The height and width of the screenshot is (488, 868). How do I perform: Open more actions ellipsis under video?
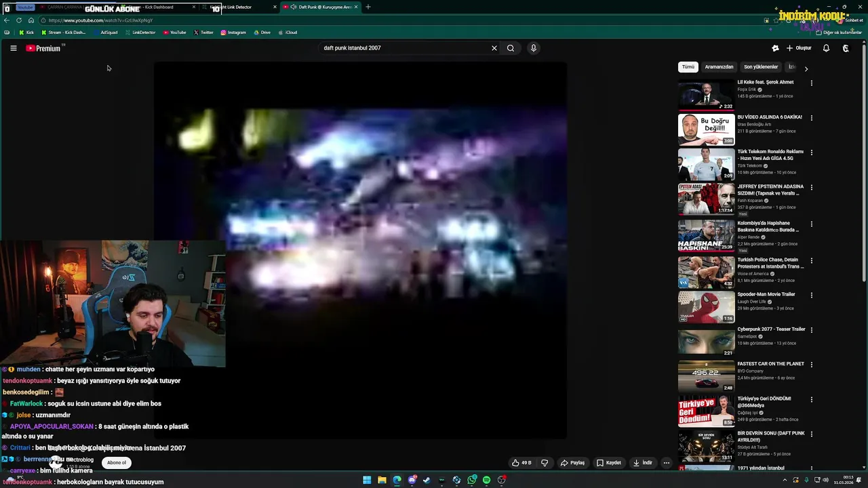[667, 463]
